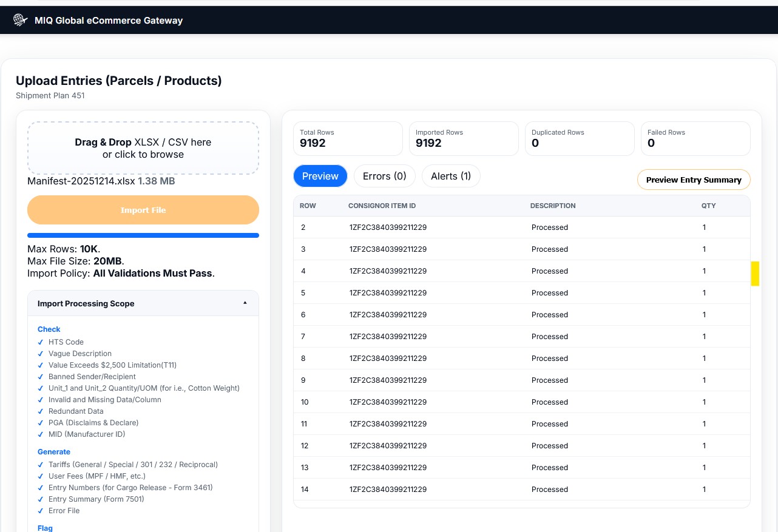Click the checkmark beside Vague Description
The image size is (778, 532).
point(40,353)
